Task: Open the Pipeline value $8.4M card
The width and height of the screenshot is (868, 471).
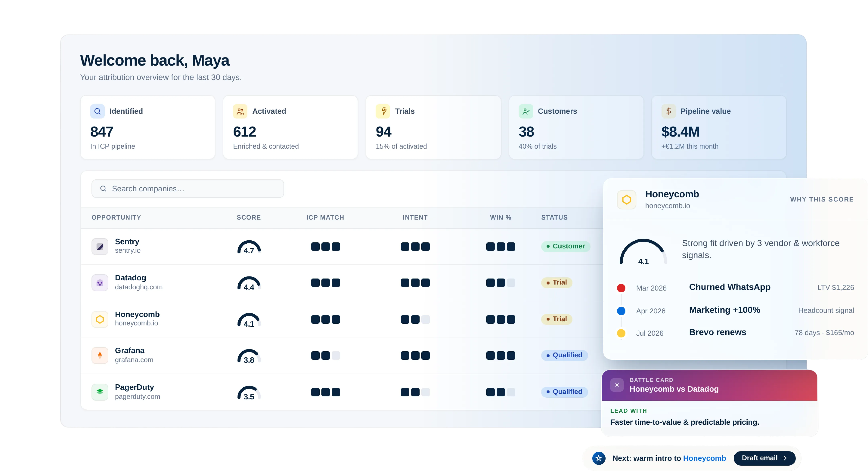Action: (719, 127)
